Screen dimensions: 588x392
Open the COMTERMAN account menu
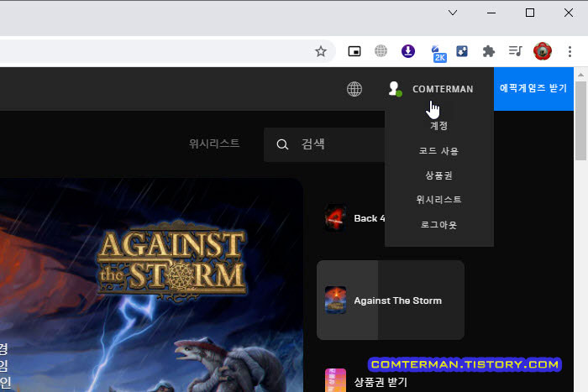[443, 89]
